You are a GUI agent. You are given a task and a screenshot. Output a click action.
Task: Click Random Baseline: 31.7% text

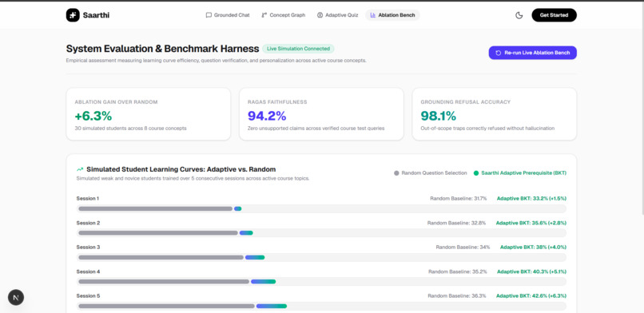pos(459,199)
